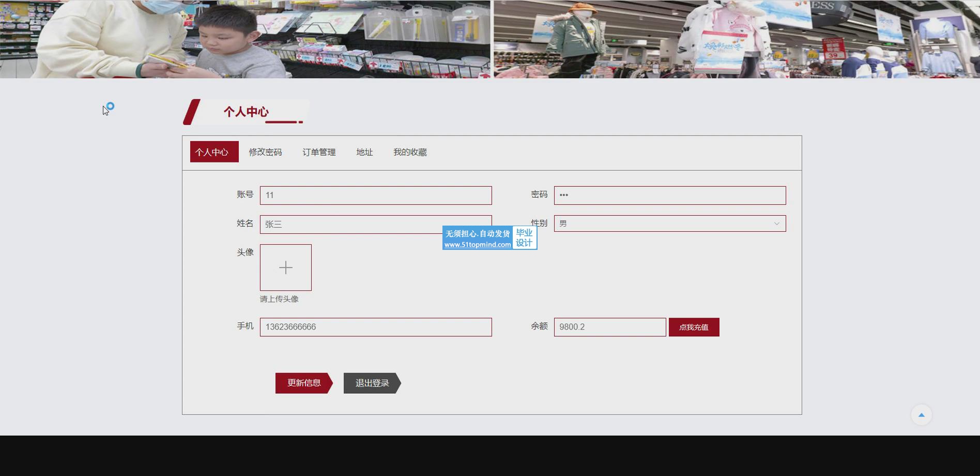
Task: Click the 个人中心 page heading
Action: pos(246,112)
